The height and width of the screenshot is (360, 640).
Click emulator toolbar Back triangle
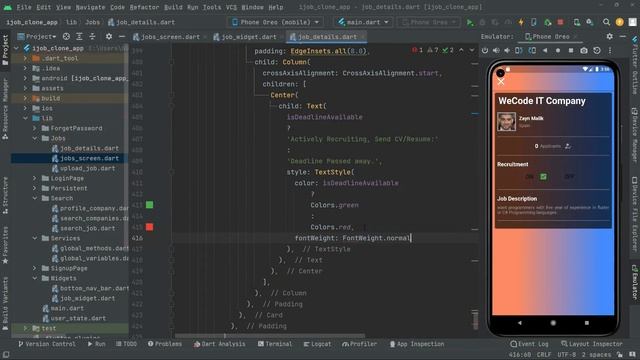pos(545,51)
